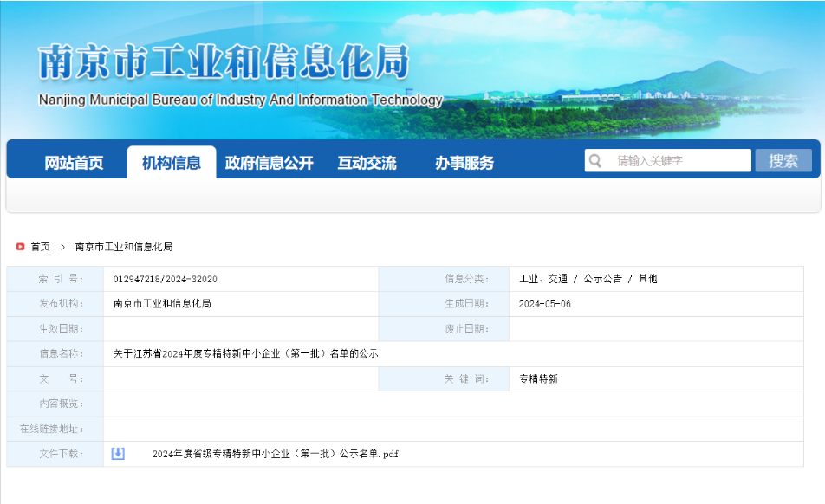Click the English bureau subtitle in the banner

239,100
